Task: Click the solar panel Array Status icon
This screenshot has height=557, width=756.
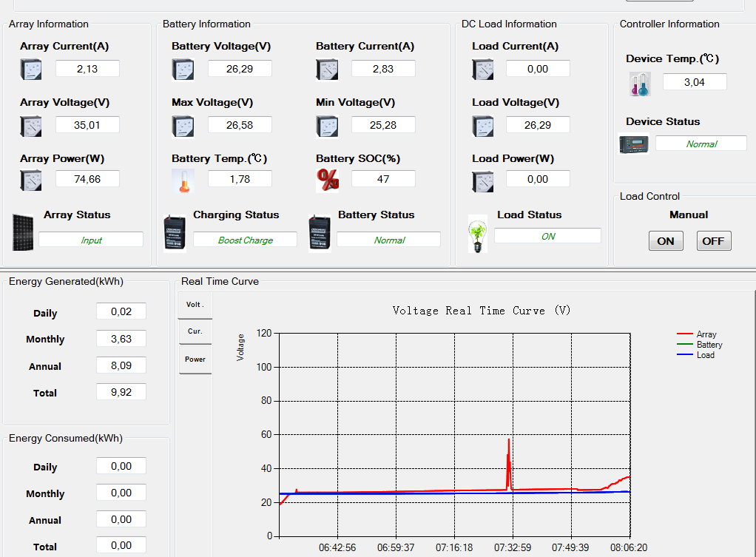Action: [23, 233]
